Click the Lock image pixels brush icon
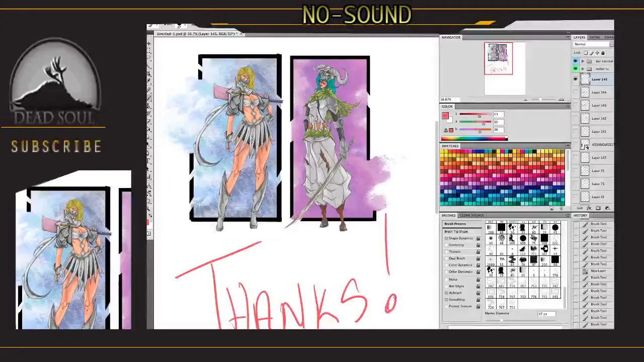This screenshot has height=362, width=644. [x=592, y=53]
